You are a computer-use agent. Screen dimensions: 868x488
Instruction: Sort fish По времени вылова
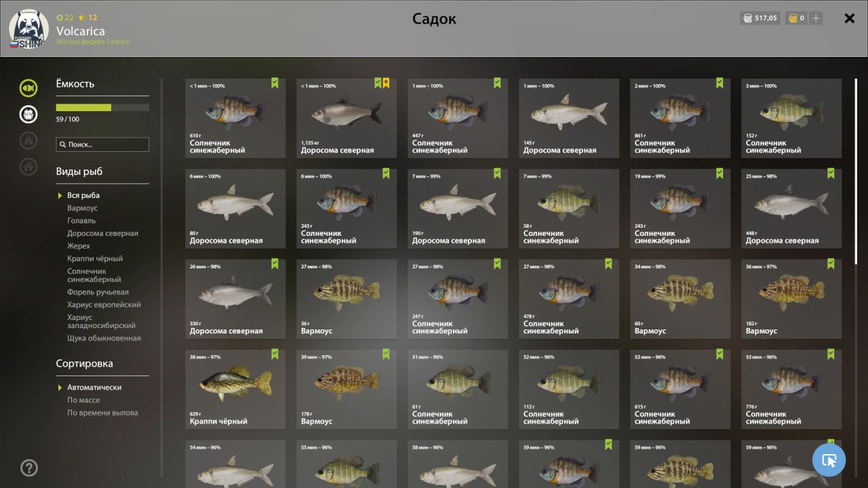pos(102,413)
